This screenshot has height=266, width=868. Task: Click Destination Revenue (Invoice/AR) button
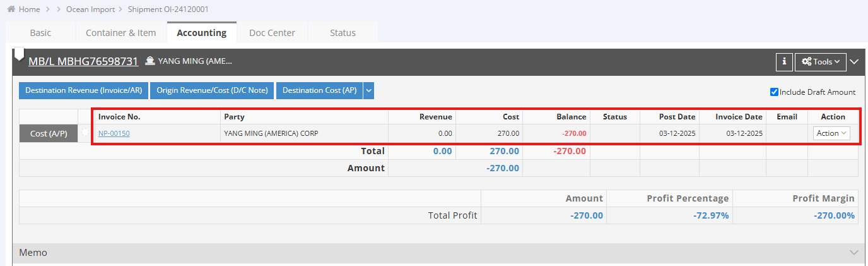(x=83, y=90)
